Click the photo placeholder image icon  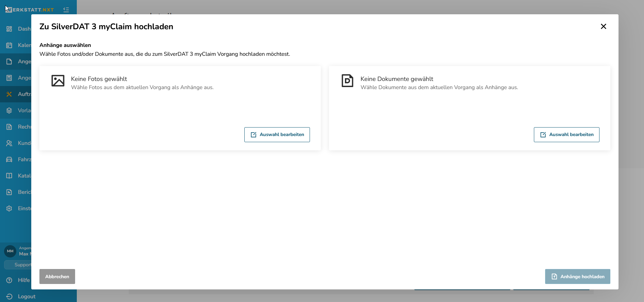[58, 81]
